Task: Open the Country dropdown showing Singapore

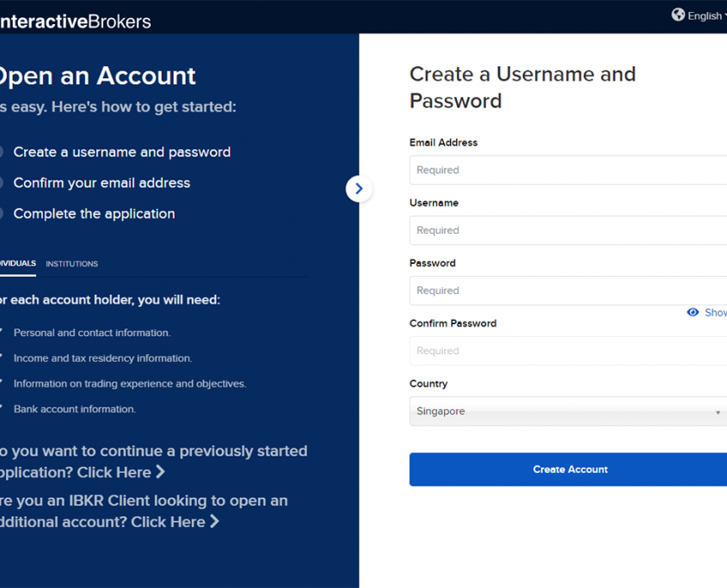Action: pos(568,412)
